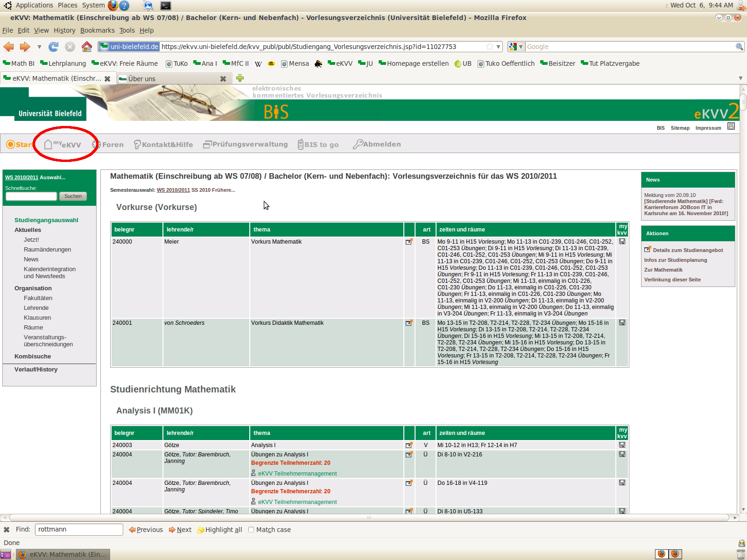Click Abmelden to log out
Screen dimensions: 747x560
pyautogui.click(x=377, y=144)
